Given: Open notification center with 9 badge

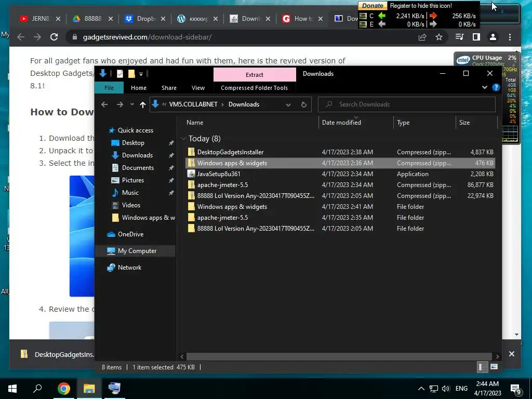Looking at the screenshot, I should pyautogui.click(x=516, y=389).
